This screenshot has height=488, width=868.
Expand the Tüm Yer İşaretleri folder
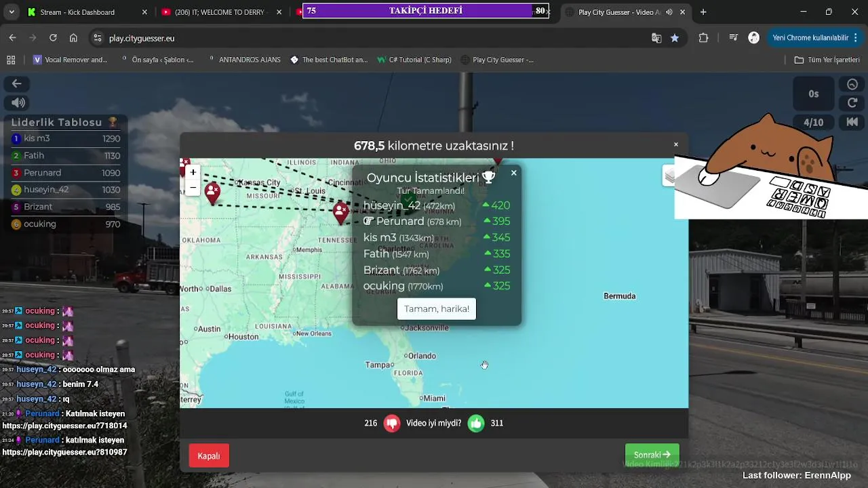point(827,60)
